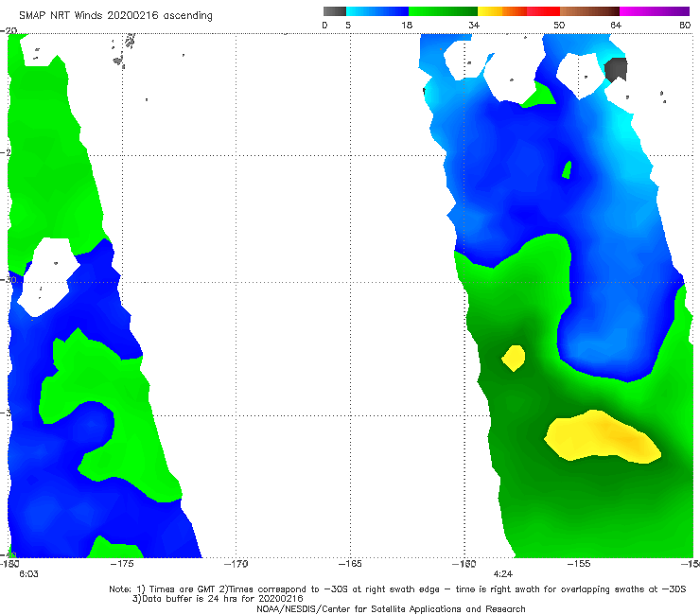Image resolution: width=700 pixels, height=615 pixels.
Task: Click the title text 'SMAP NRT Winds 20200216 ascending'
Action: (x=115, y=16)
